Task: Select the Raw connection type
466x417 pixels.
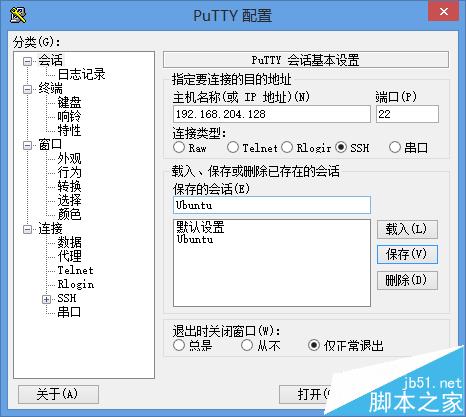Action: [x=179, y=147]
